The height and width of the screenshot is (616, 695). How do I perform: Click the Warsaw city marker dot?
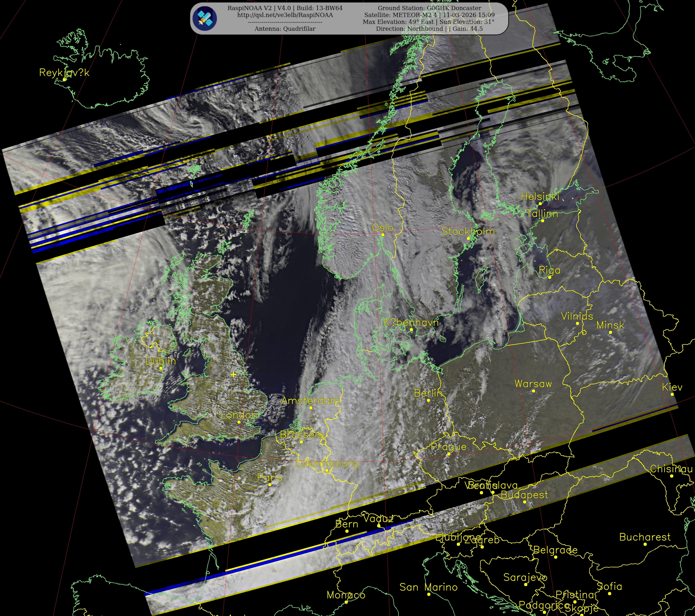pos(533,391)
